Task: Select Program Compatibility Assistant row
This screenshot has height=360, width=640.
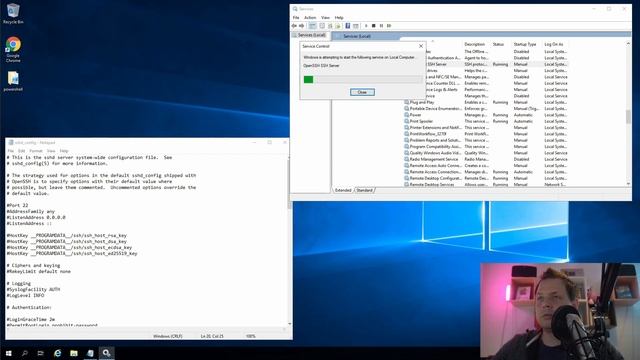Action: point(486,147)
